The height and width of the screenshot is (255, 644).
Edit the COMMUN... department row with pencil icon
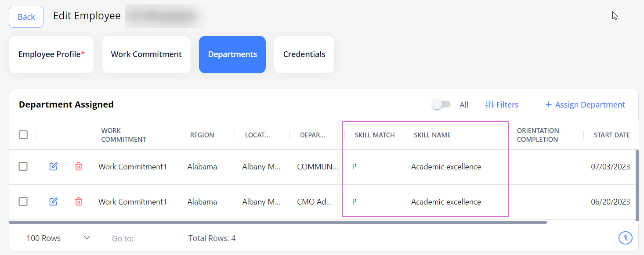(54, 166)
